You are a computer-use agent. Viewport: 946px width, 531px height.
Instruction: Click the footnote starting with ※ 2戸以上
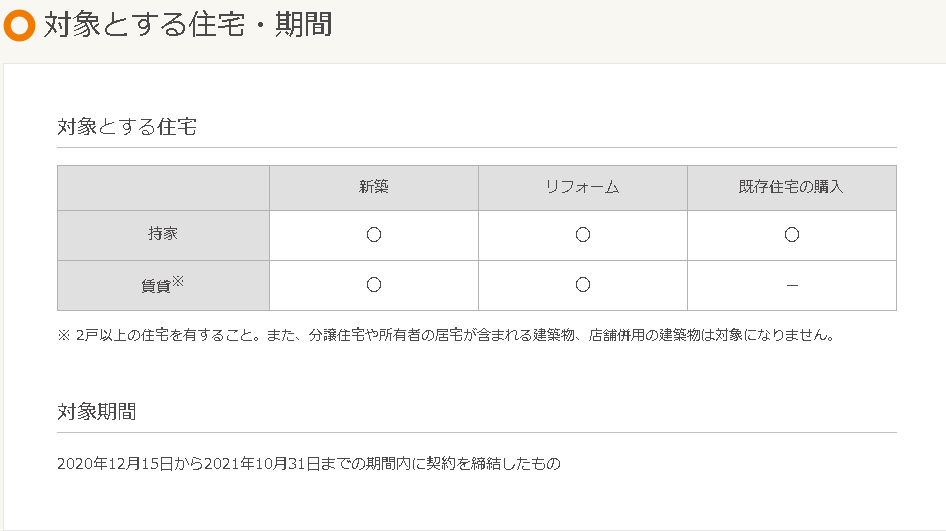coord(446,335)
